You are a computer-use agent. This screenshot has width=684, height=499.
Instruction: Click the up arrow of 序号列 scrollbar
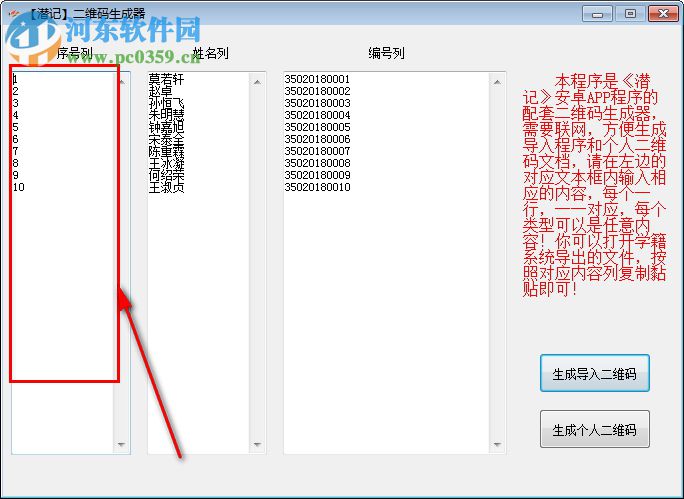coord(122,82)
